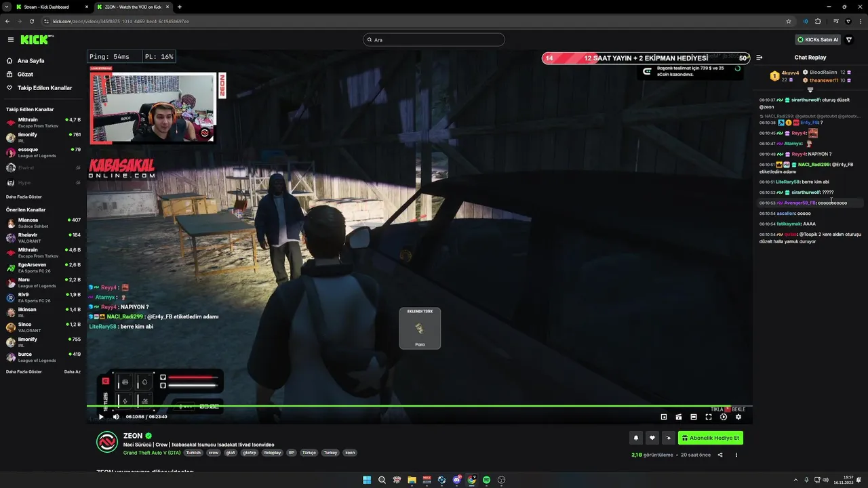Open recommended channel Sinco

point(43,327)
